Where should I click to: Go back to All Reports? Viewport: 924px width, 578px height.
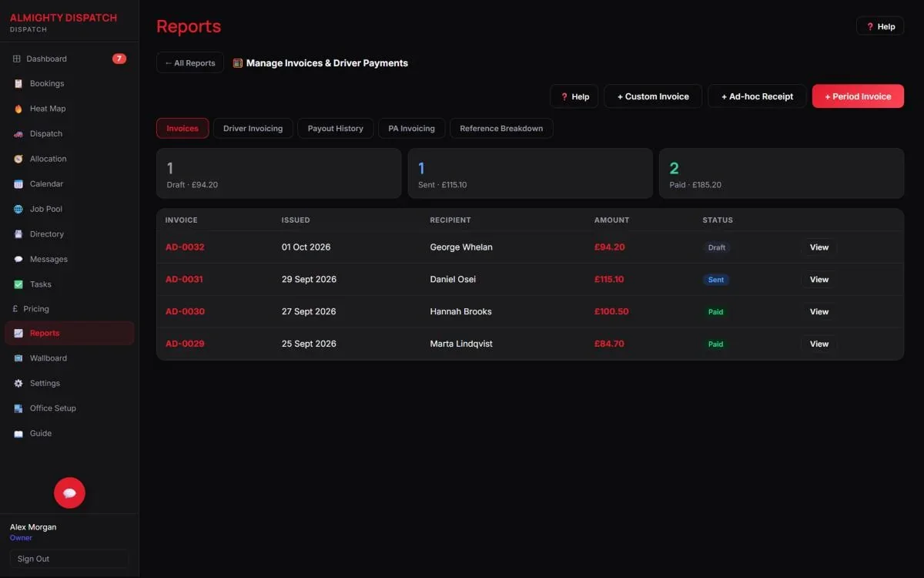pyautogui.click(x=190, y=63)
